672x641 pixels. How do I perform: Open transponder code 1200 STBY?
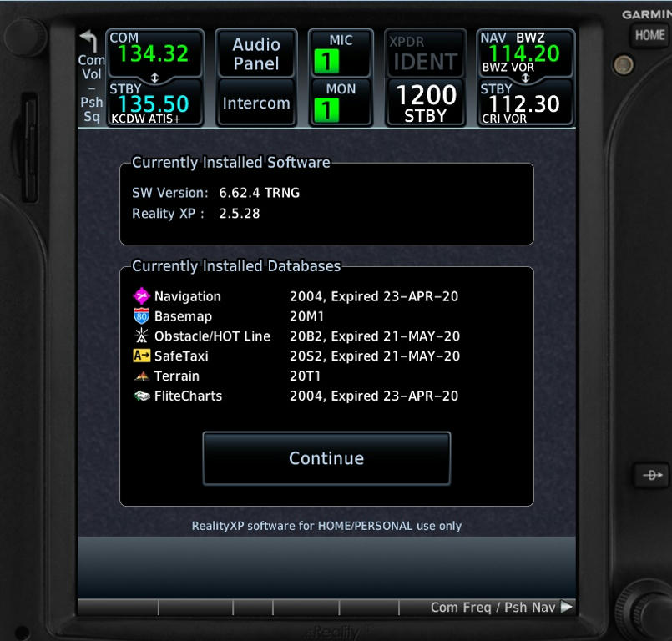click(425, 103)
